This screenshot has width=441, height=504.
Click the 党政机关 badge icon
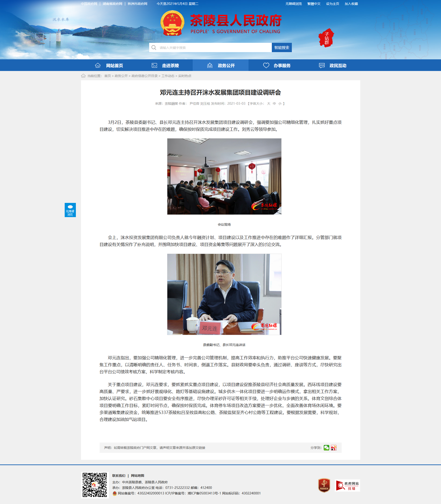324,485
